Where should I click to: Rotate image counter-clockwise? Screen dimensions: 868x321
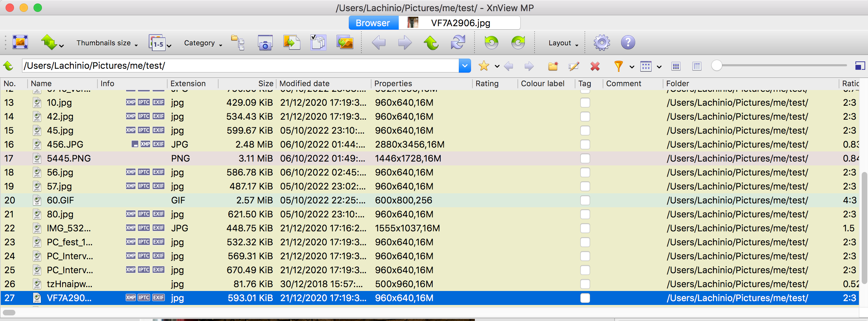pos(491,43)
